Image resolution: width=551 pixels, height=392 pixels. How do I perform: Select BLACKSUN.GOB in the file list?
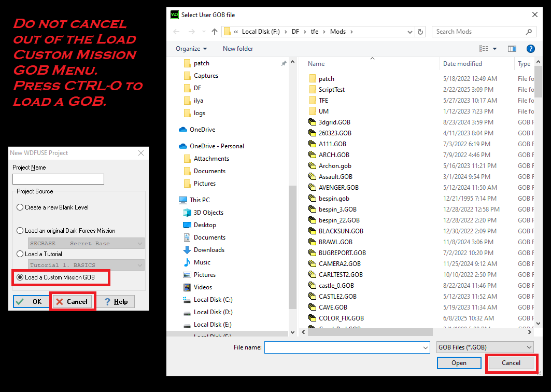tap(341, 231)
